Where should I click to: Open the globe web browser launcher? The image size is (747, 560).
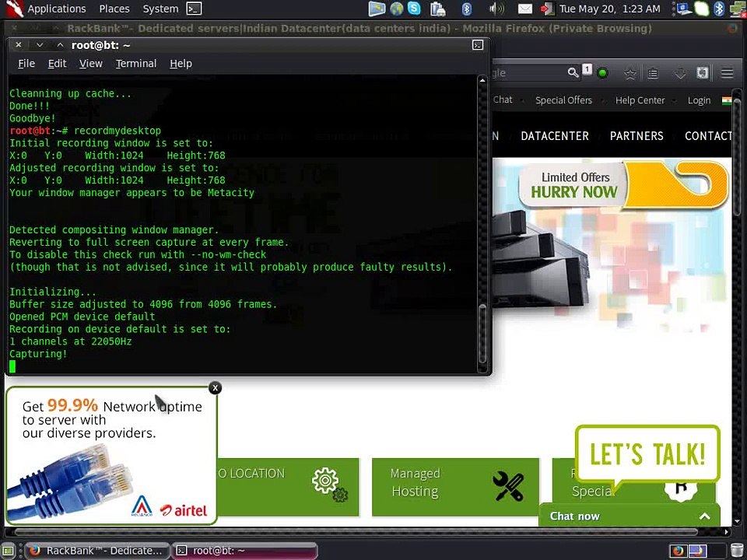coord(396,9)
